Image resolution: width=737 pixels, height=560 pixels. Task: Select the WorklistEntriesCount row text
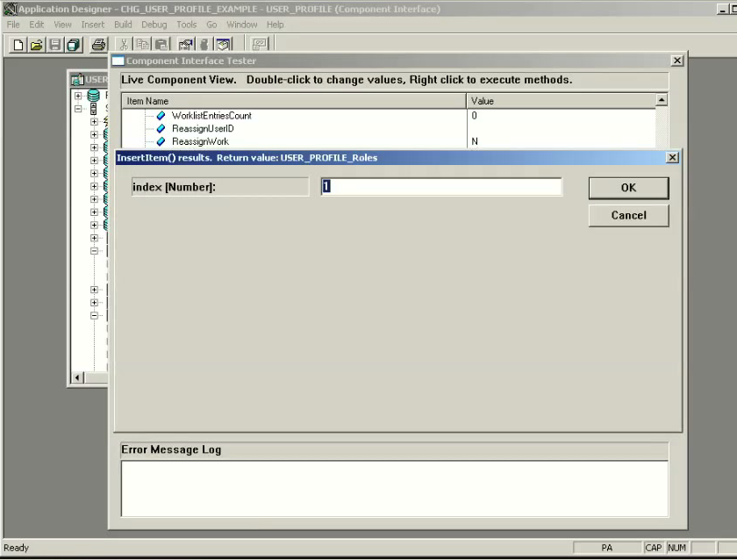tap(211, 115)
